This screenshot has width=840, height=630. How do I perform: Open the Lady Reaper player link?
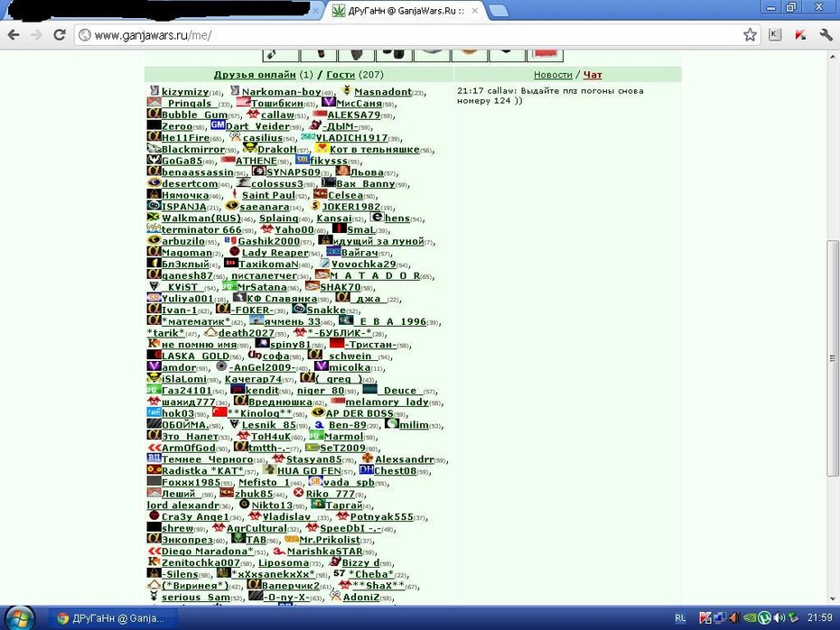[275, 253]
